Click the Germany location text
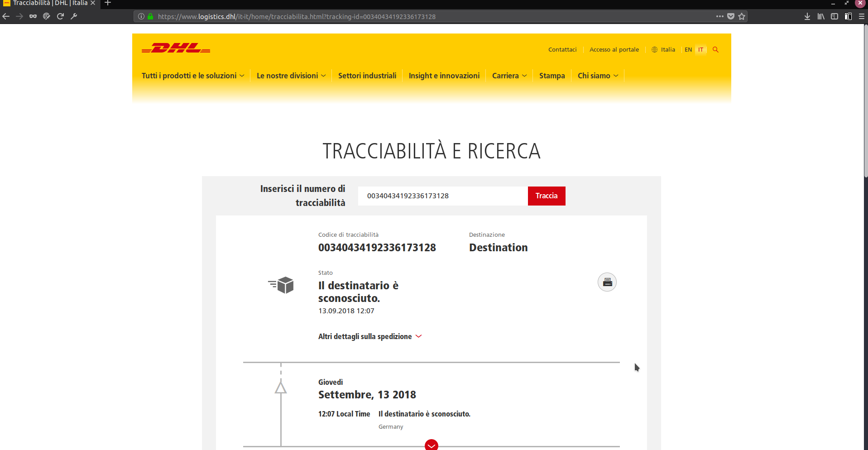 [x=391, y=427]
